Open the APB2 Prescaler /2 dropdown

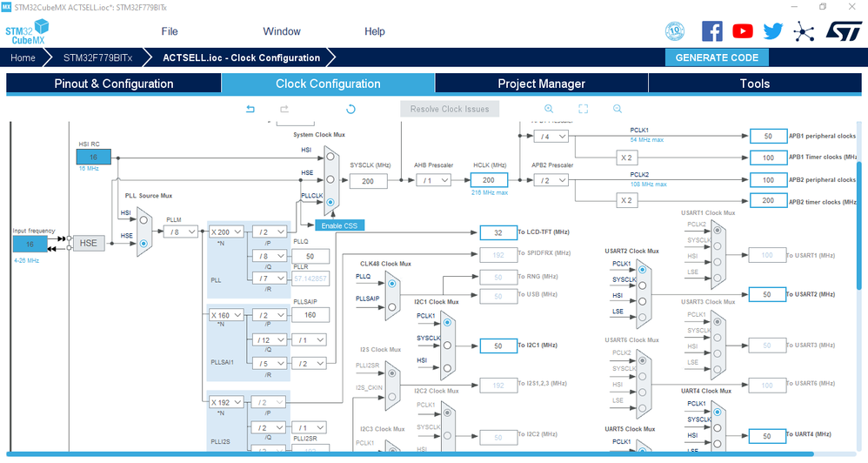(x=551, y=180)
